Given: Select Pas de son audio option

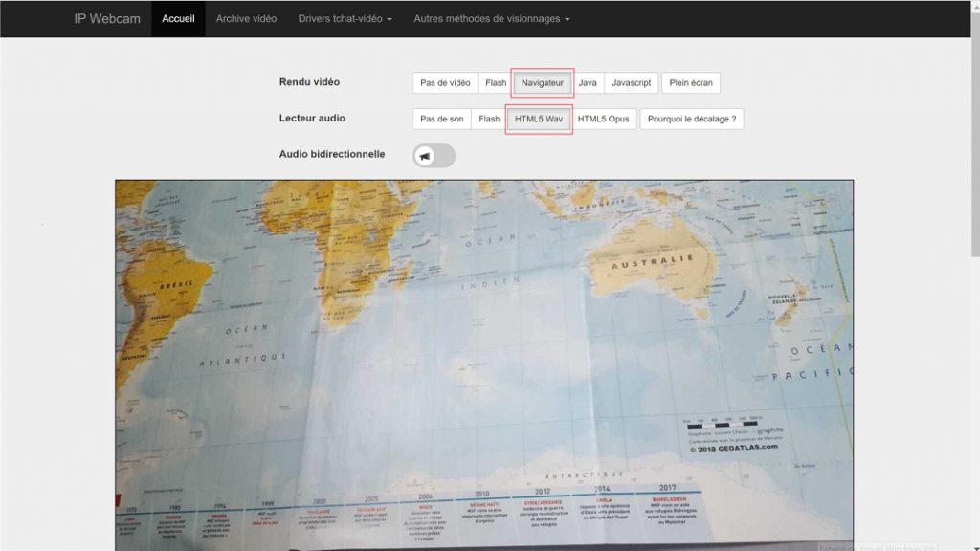Looking at the screenshot, I should click(x=441, y=120).
